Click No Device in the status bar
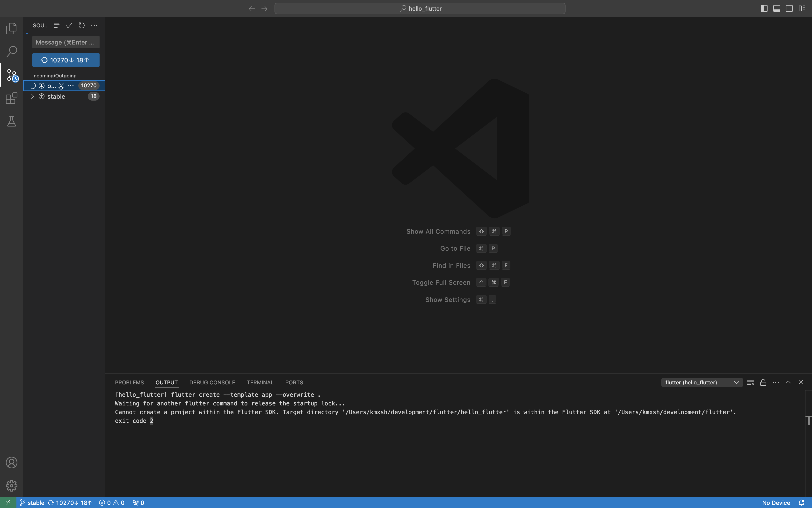The height and width of the screenshot is (508, 812). tap(776, 503)
